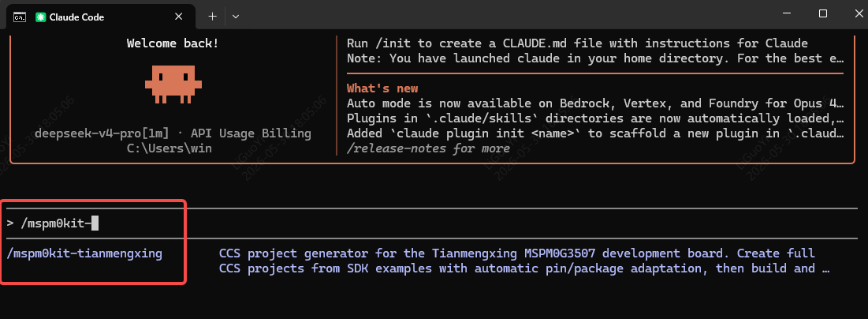Image resolution: width=868 pixels, height=319 pixels.
Task: Click the deepseek-v4-pro[1m] API Usage Billing line
Action: click(x=173, y=133)
